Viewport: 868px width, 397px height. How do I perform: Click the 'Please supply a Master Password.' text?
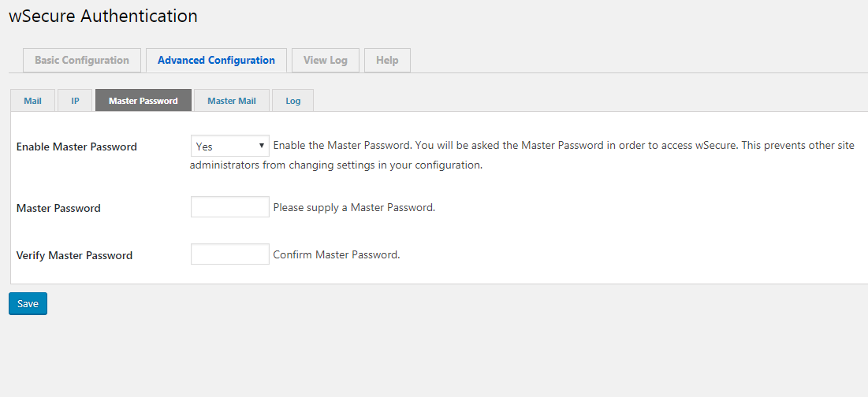(x=354, y=208)
